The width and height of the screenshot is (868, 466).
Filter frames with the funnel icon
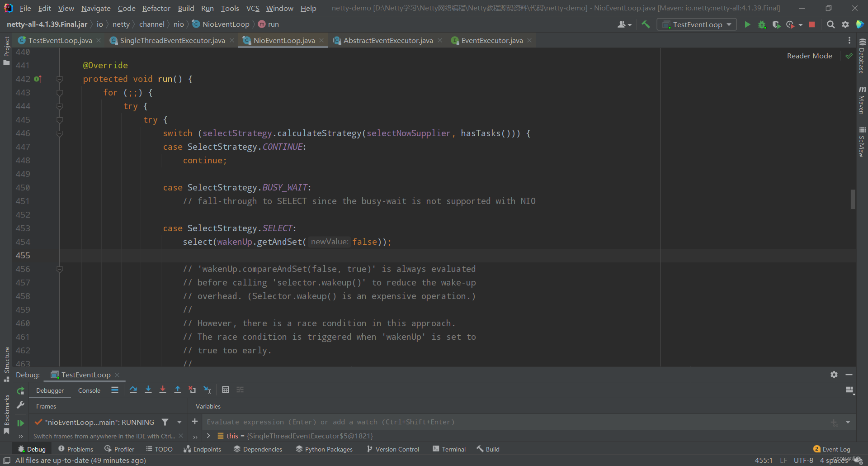(x=165, y=422)
